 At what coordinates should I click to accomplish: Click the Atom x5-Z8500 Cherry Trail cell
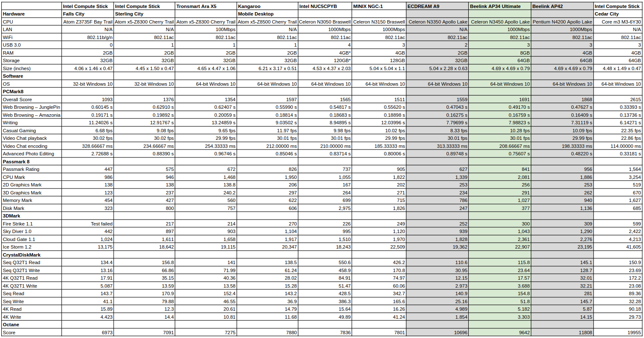[267, 22]
